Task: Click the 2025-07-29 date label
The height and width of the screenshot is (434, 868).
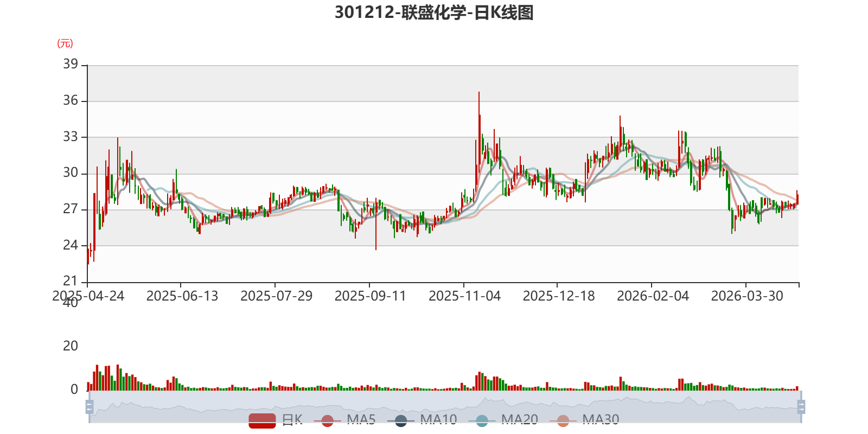Action: (x=276, y=296)
